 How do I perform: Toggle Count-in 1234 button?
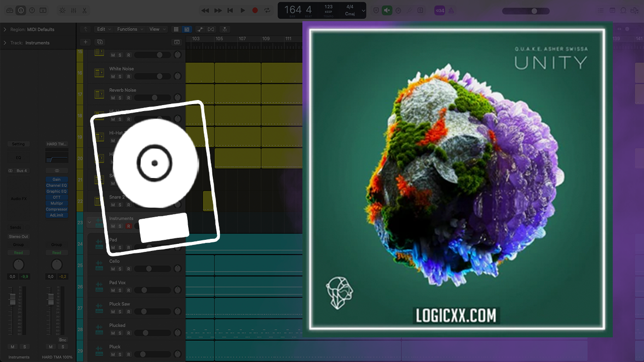click(x=440, y=10)
